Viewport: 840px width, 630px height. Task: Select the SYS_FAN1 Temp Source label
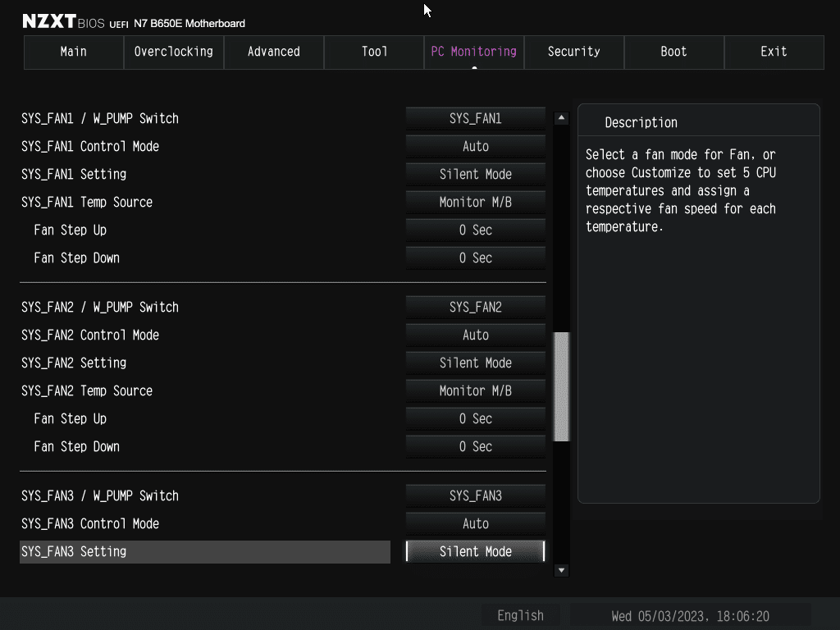click(87, 202)
